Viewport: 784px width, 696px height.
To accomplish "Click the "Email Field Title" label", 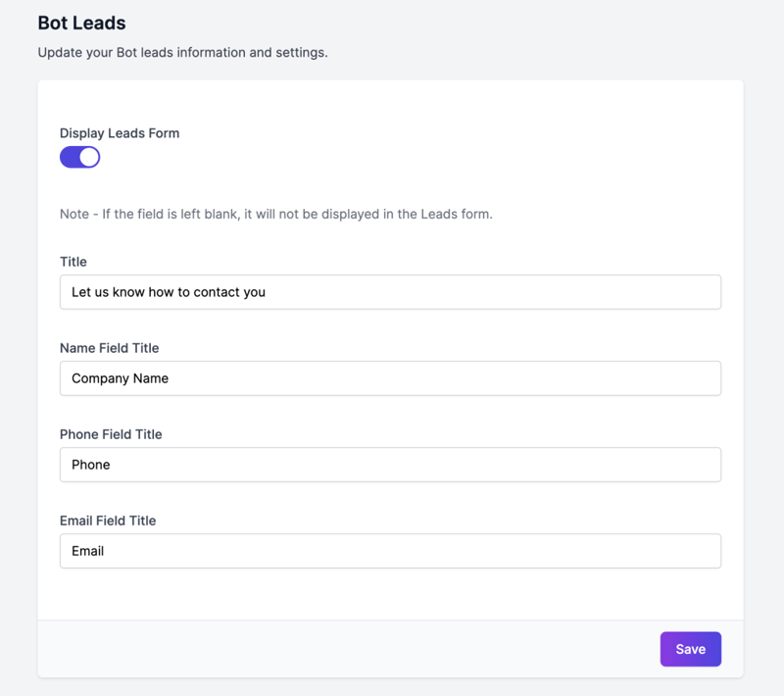I will coord(108,521).
